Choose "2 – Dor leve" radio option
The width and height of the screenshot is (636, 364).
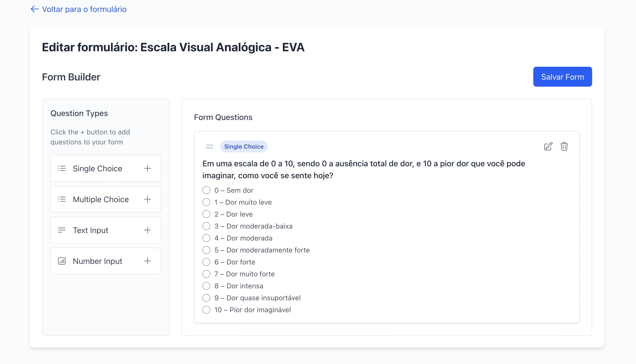206,214
